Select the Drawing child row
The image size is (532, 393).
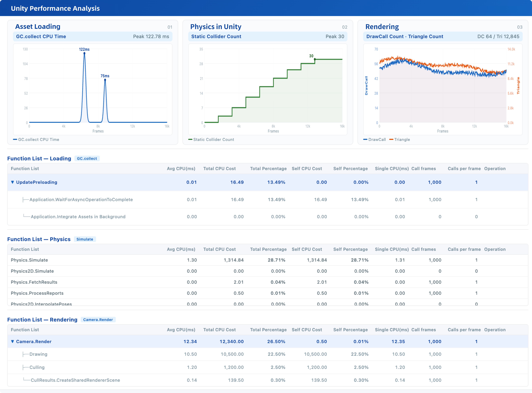[x=268, y=354]
